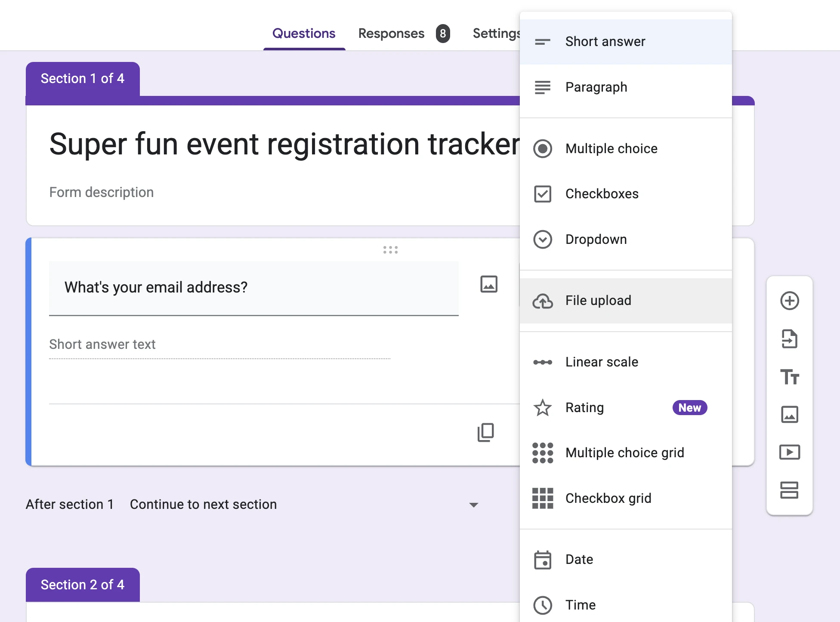The width and height of the screenshot is (840, 622).
Task: Choose the Checkboxes question type
Action: pyautogui.click(x=602, y=194)
